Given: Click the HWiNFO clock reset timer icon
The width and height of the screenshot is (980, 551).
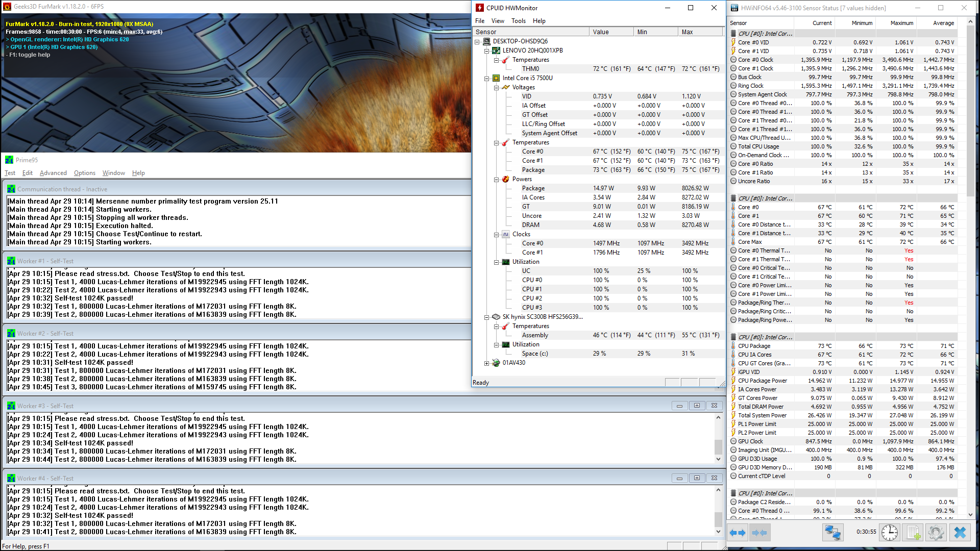Looking at the screenshot, I should [889, 533].
